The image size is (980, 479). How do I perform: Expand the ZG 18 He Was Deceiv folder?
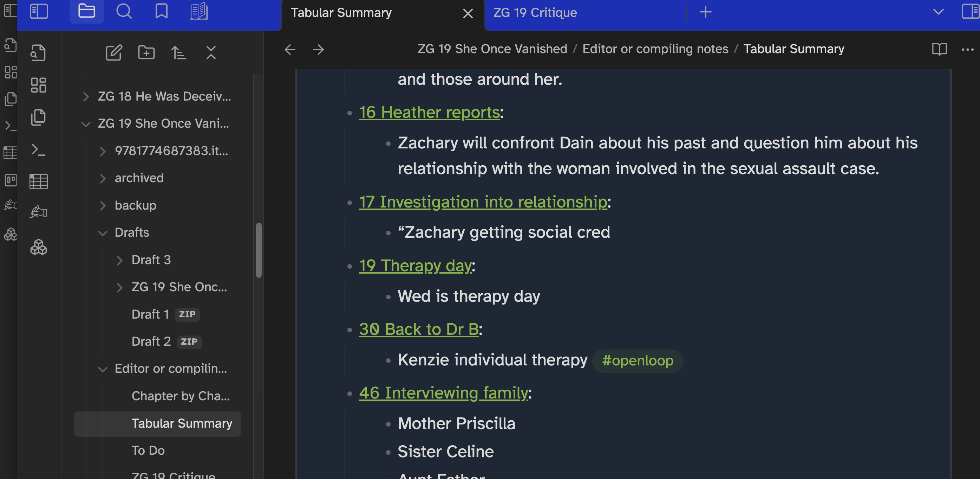point(86,97)
